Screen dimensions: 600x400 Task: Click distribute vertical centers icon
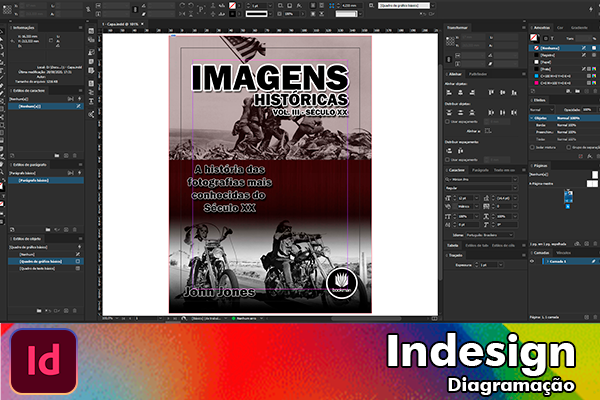pyautogui.click(x=460, y=113)
